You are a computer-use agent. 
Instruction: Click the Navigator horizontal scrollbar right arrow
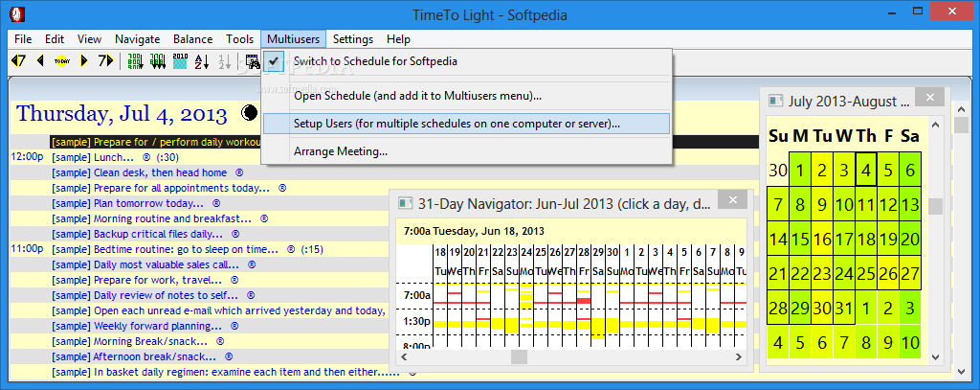point(740,356)
